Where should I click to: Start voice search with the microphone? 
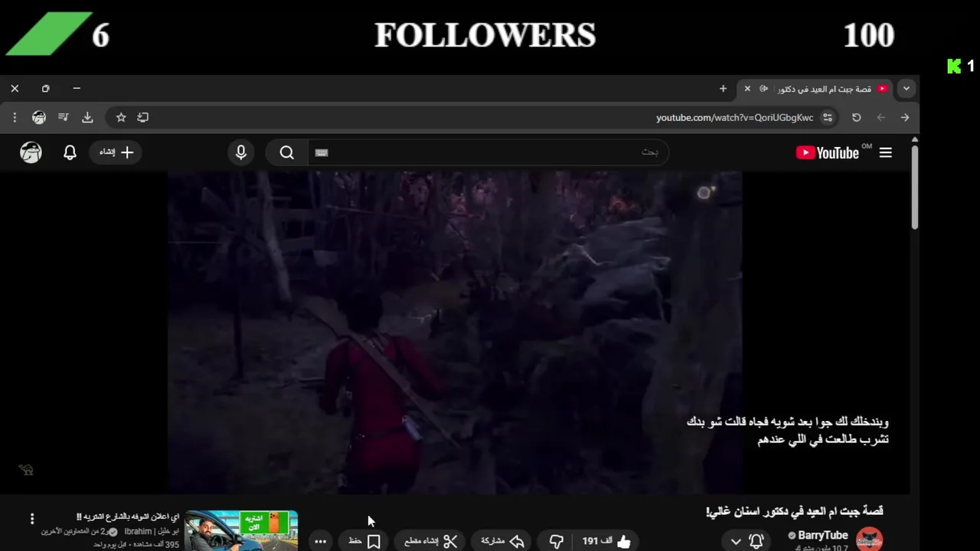tap(241, 152)
